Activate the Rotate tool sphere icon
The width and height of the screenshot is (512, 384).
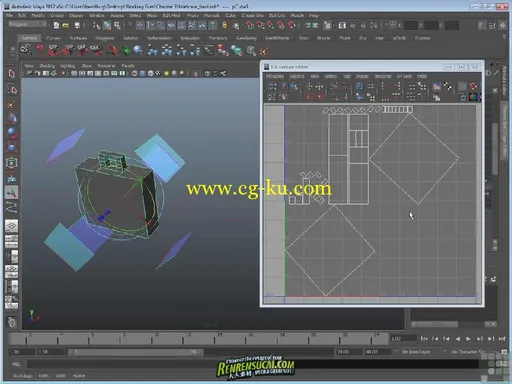[x=12, y=133]
